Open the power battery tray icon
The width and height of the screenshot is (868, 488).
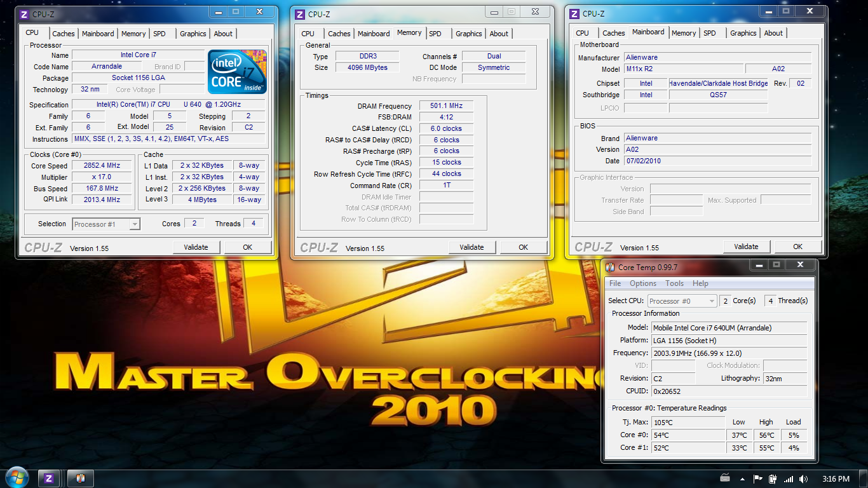[773, 479]
